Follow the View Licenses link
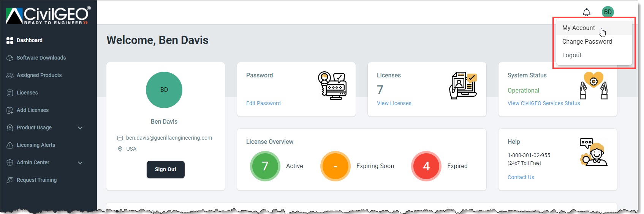 pos(394,103)
